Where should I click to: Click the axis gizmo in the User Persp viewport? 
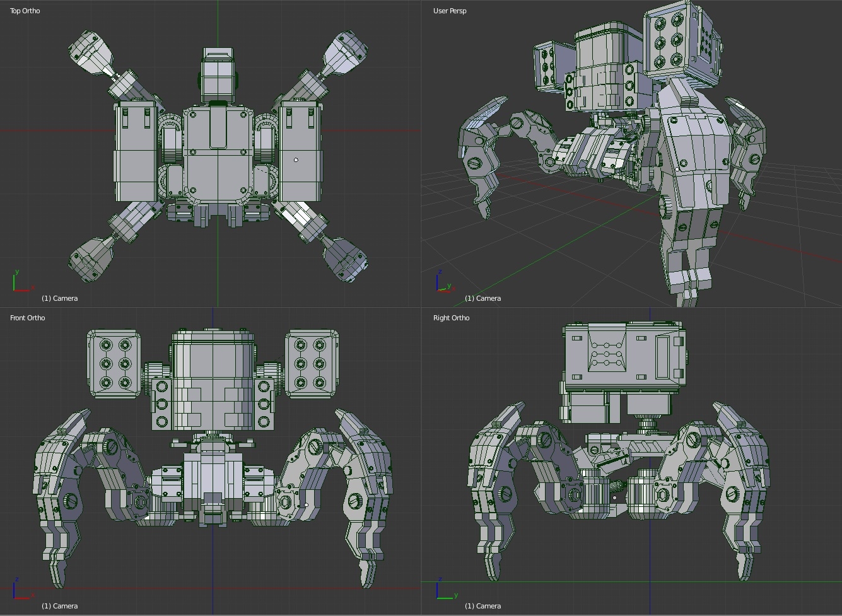(x=440, y=284)
